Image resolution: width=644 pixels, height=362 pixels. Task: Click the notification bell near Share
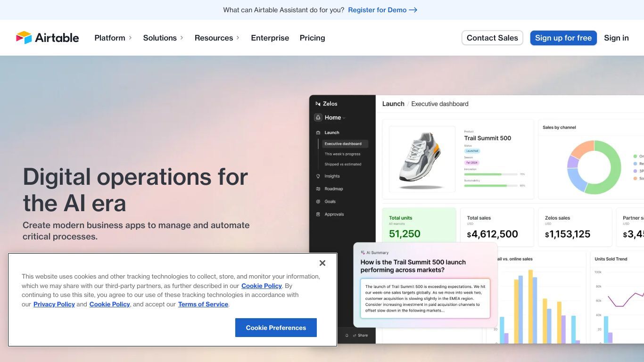(347, 336)
